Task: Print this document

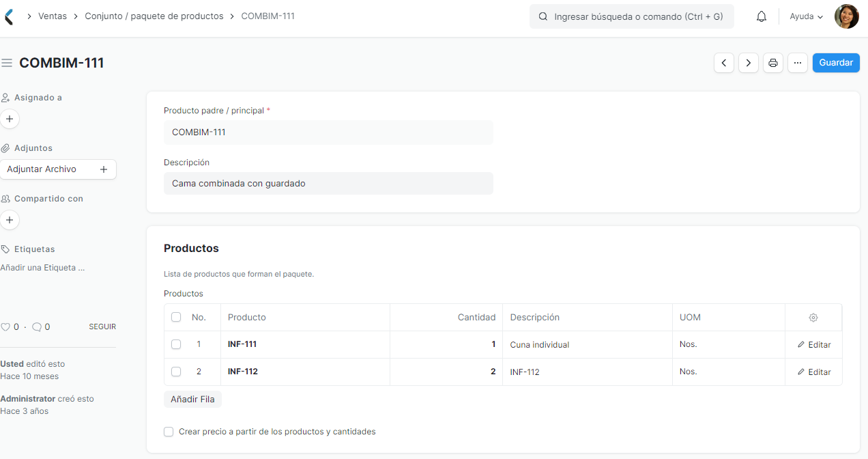Action: [773, 63]
